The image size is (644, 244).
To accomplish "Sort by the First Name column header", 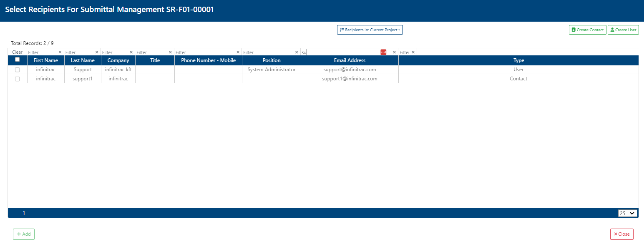I will [46, 60].
